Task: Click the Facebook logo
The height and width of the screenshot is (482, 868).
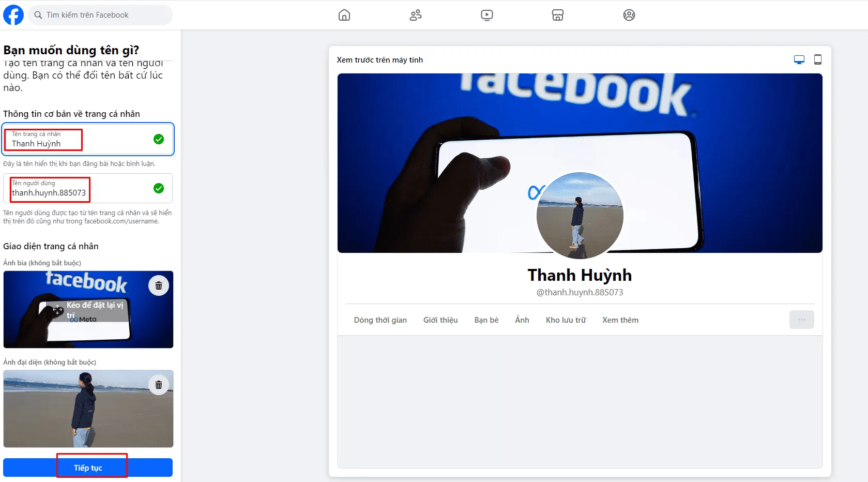Action: [14, 14]
